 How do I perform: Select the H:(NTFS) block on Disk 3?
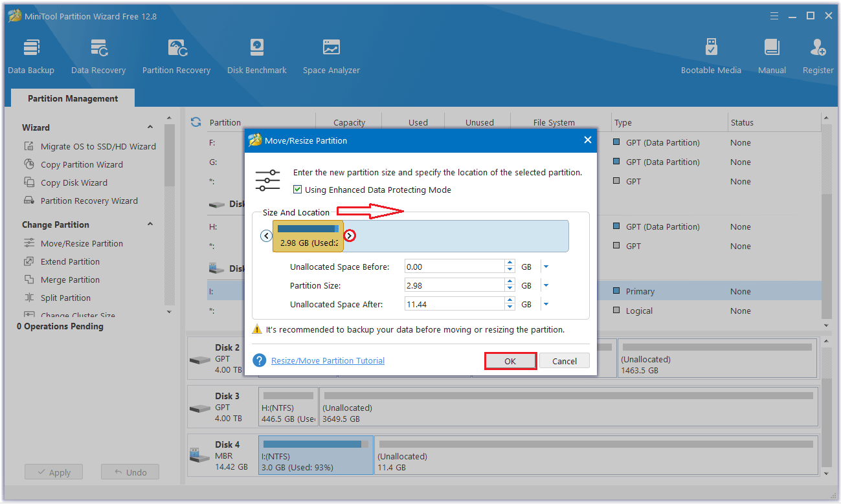point(288,407)
